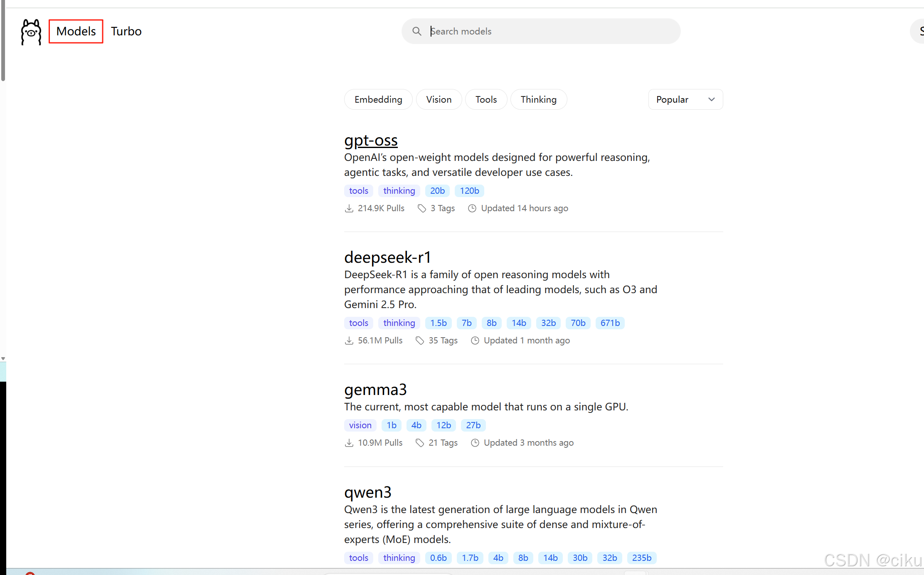This screenshot has width=924, height=575.
Task: Click '21 Tags' text
Action: pyautogui.click(x=443, y=443)
